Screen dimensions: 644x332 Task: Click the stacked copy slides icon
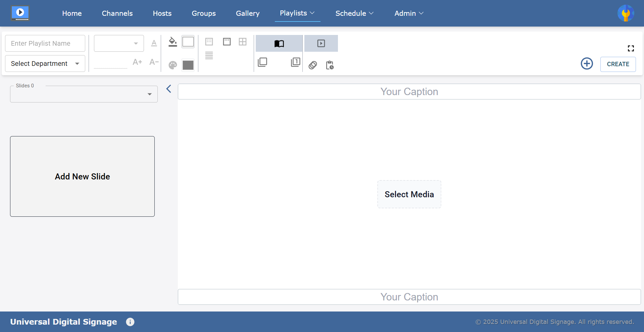[x=262, y=62]
